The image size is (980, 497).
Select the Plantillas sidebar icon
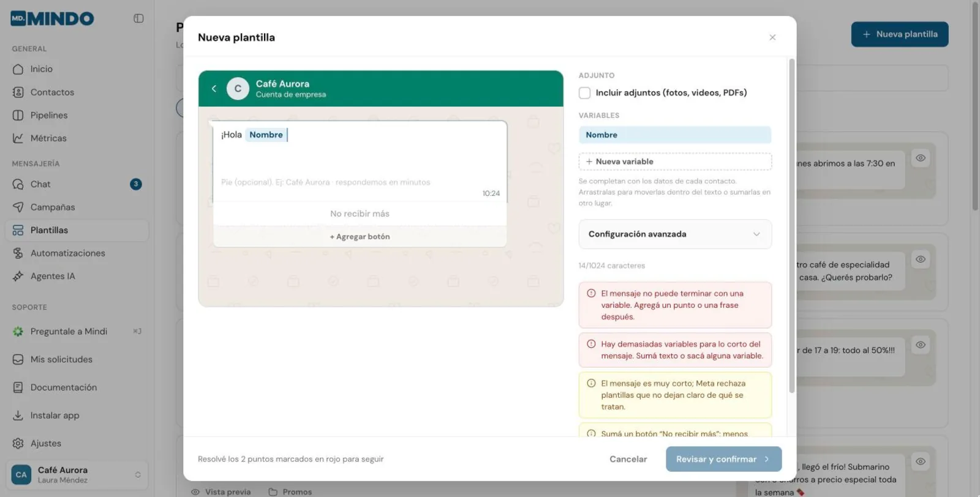pyautogui.click(x=18, y=230)
